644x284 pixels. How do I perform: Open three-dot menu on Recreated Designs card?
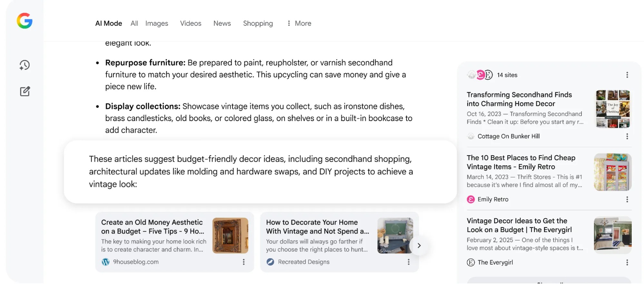pos(408,262)
